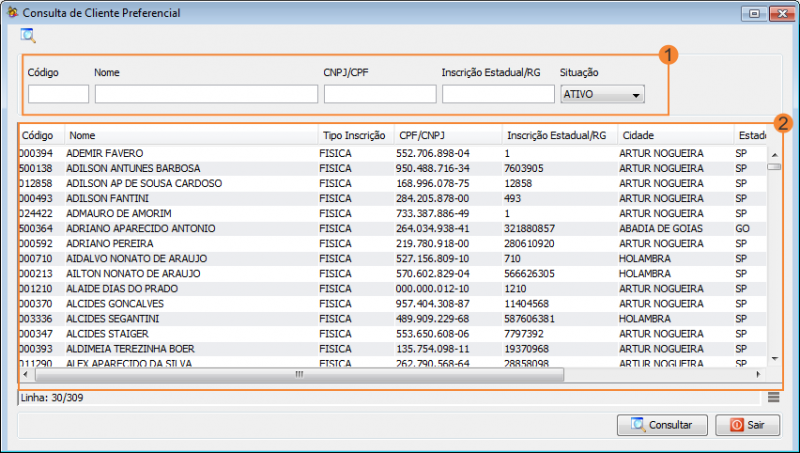This screenshot has width=800, height=453.
Task: Focus the Código filter field
Action: pyautogui.click(x=59, y=94)
